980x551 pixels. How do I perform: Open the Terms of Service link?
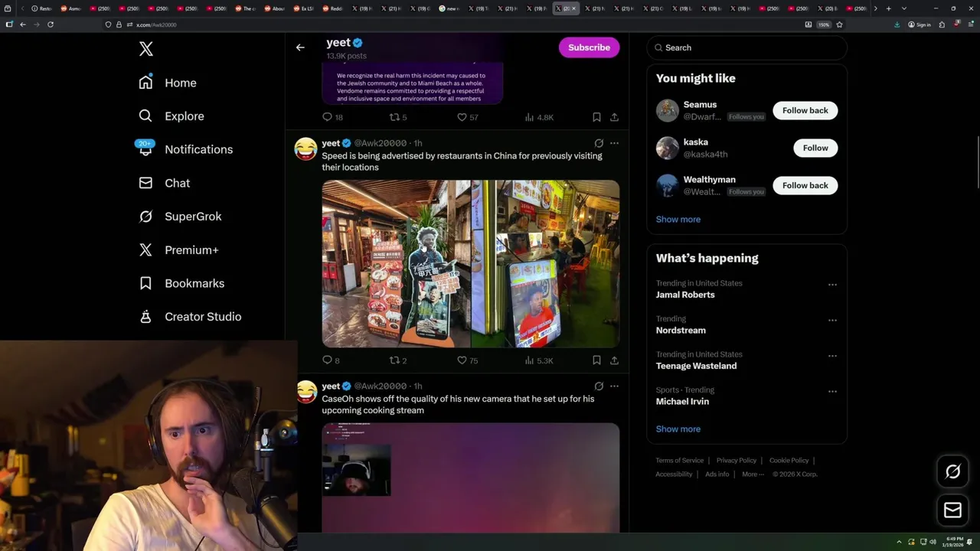pyautogui.click(x=679, y=461)
